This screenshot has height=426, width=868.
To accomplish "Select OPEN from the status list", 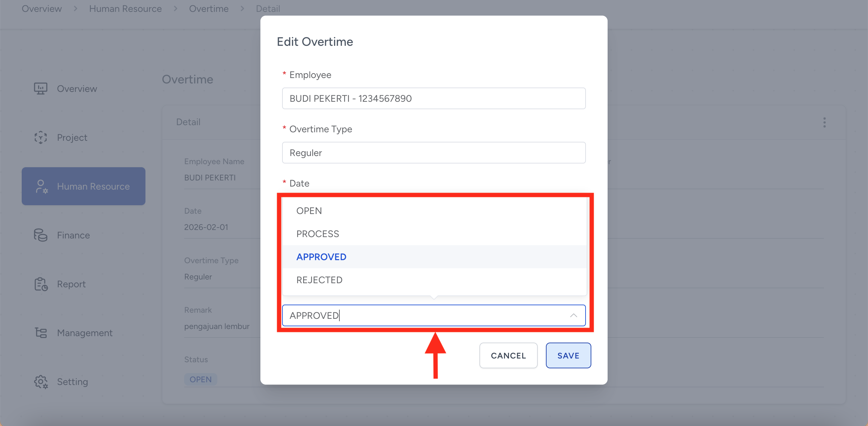I will (x=309, y=211).
